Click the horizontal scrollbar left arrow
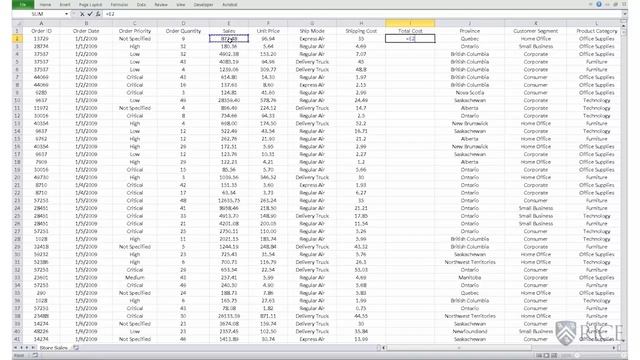 tap(384, 348)
